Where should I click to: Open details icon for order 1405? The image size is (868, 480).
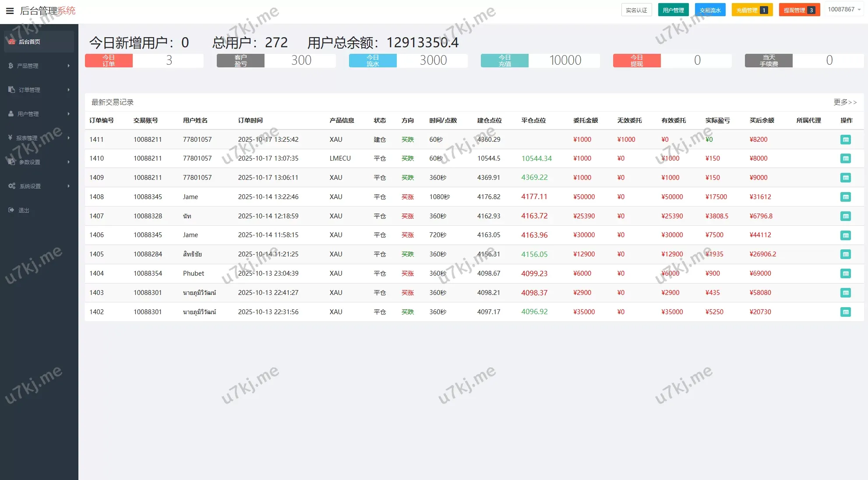coord(845,254)
